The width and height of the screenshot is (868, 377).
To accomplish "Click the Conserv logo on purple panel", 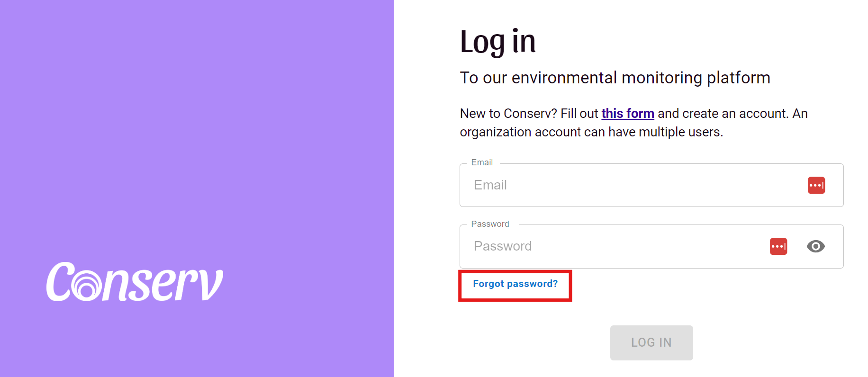I will coord(135,282).
